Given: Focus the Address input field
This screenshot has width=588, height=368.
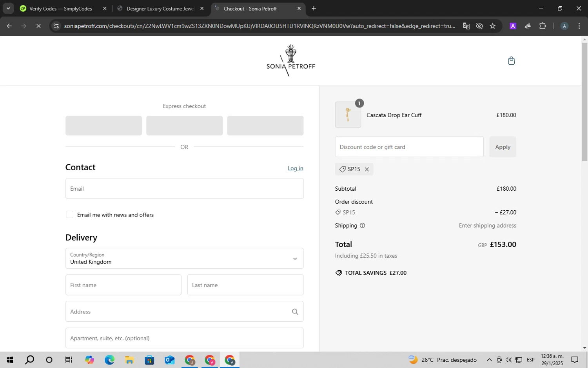Looking at the screenshot, I should pos(184,312).
